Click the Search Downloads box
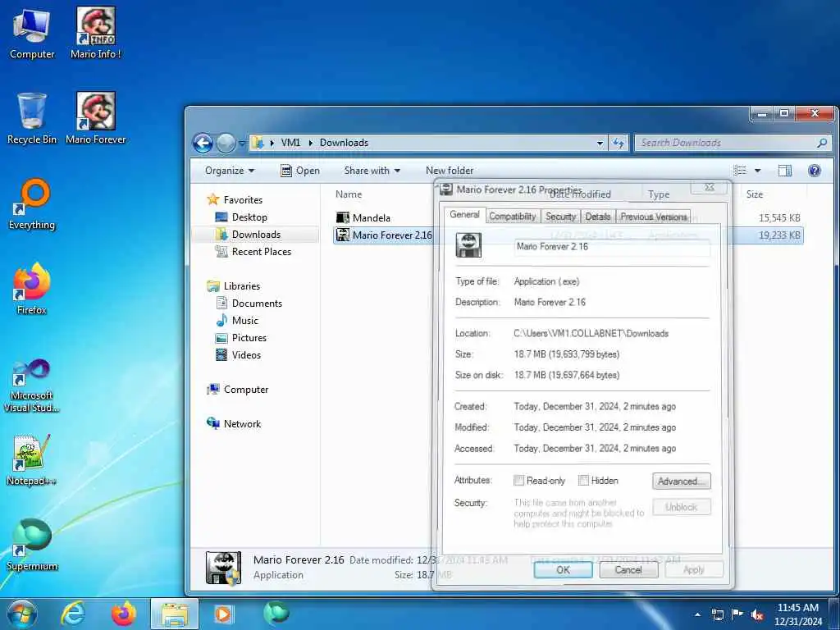 (x=733, y=143)
